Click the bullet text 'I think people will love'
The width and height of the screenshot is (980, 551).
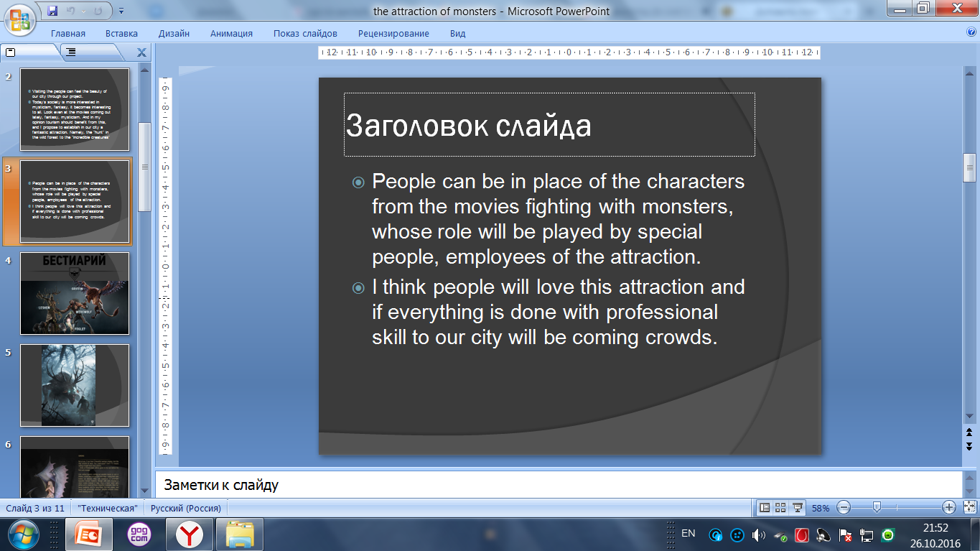point(558,312)
